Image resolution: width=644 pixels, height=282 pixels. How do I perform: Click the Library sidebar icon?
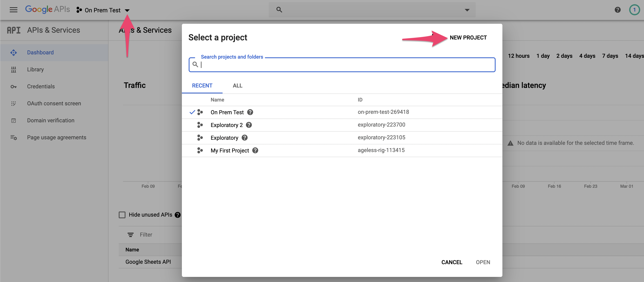pyautogui.click(x=14, y=70)
